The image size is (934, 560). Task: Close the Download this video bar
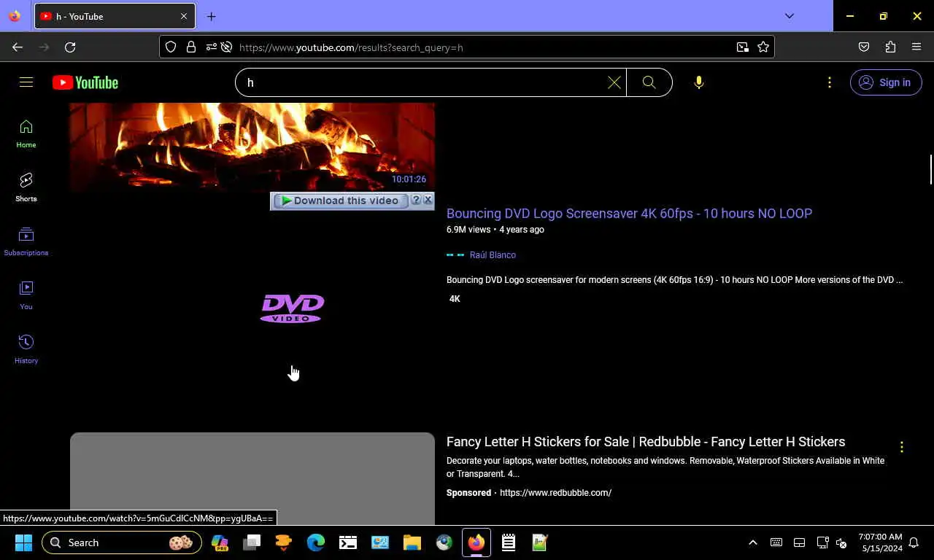click(x=428, y=200)
